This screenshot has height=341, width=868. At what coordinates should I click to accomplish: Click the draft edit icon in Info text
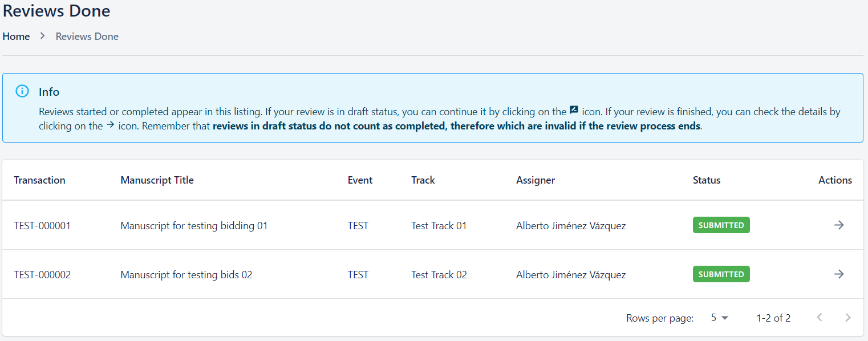click(x=574, y=111)
